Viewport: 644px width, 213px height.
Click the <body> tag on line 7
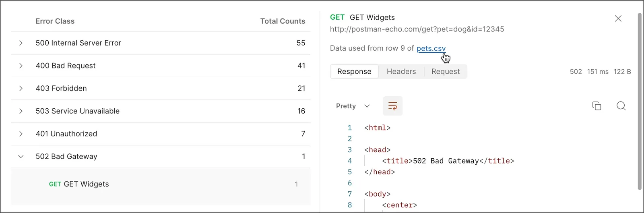click(378, 194)
